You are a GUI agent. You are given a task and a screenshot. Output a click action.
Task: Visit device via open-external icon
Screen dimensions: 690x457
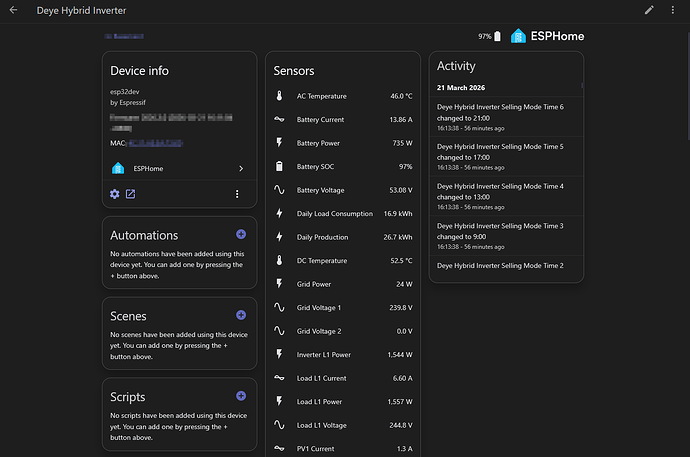pyautogui.click(x=130, y=194)
